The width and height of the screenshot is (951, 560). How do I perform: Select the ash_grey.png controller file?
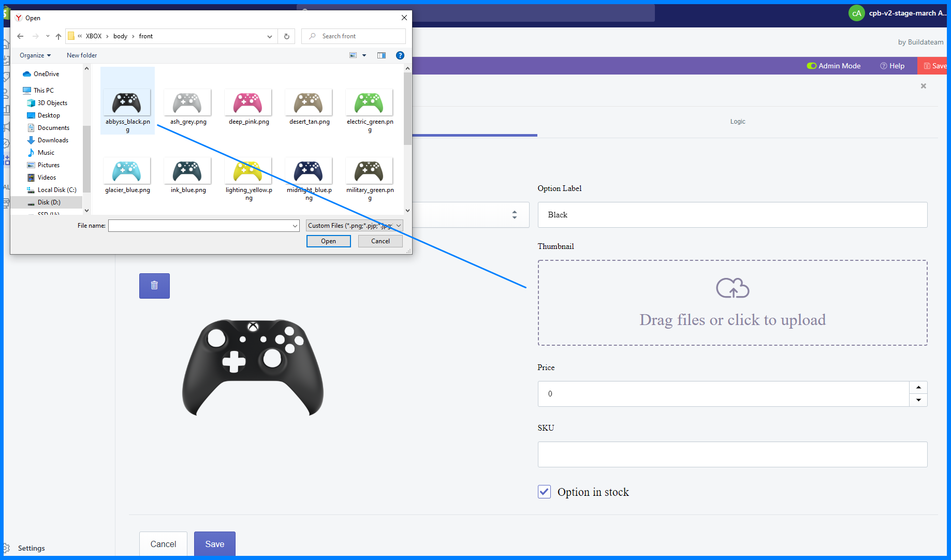click(188, 106)
